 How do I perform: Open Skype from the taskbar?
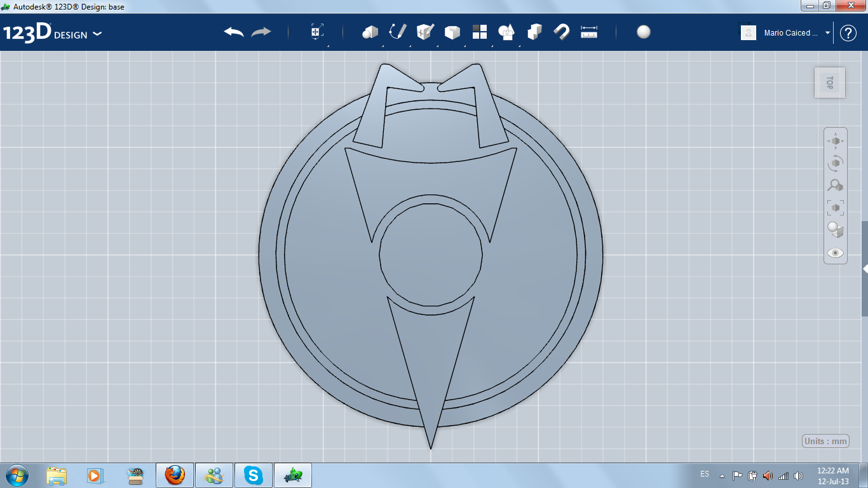254,475
